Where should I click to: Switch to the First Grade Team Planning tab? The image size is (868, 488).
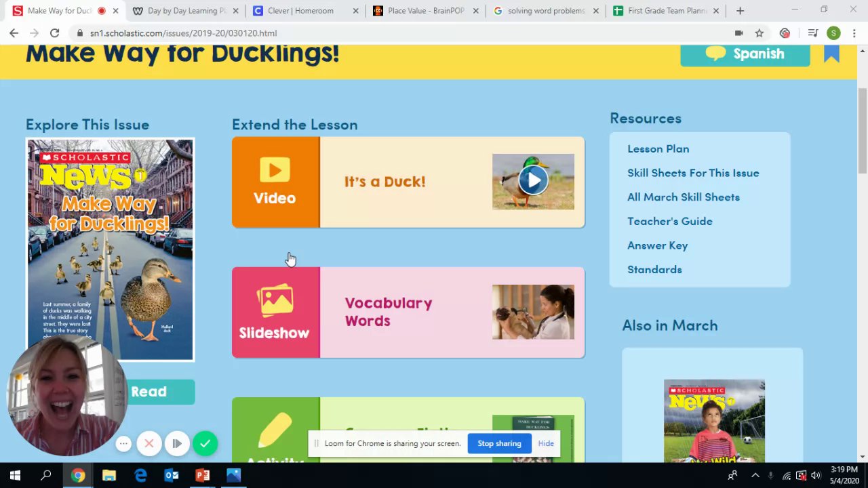pos(667,11)
